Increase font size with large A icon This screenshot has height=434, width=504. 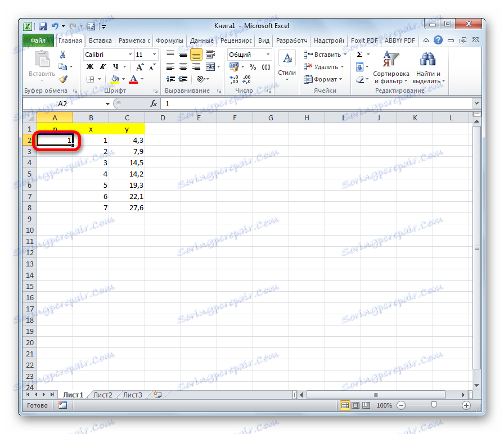tap(139, 67)
